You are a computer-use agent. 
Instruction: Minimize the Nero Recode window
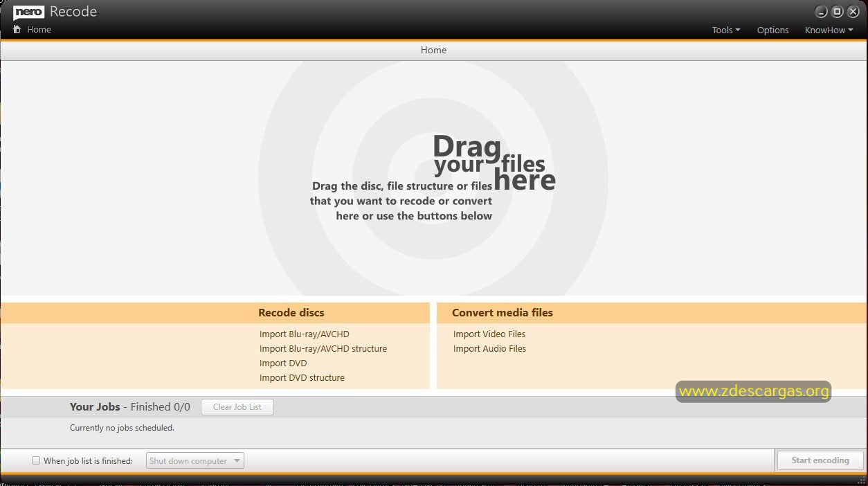[821, 12]
